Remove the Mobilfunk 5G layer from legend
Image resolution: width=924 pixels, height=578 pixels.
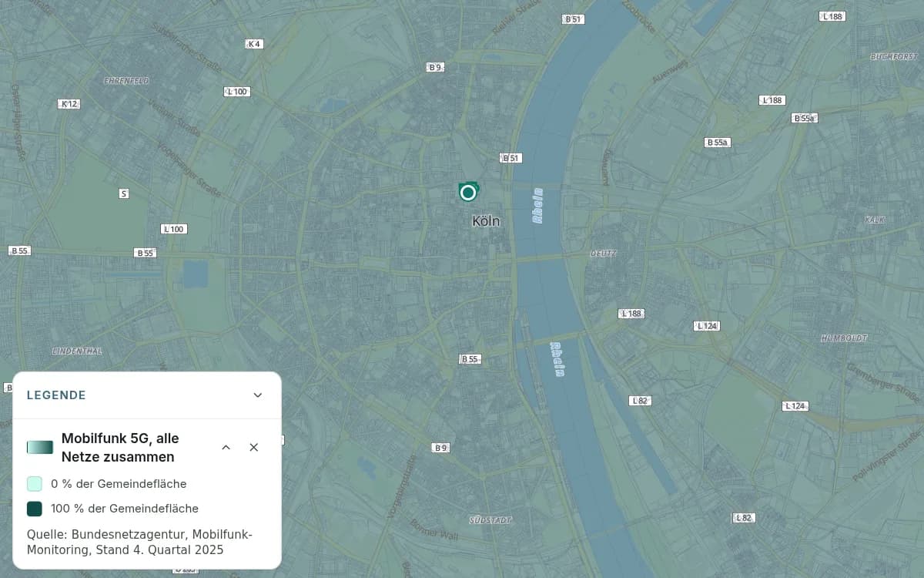pyautogui.click(x=253, y=448)
